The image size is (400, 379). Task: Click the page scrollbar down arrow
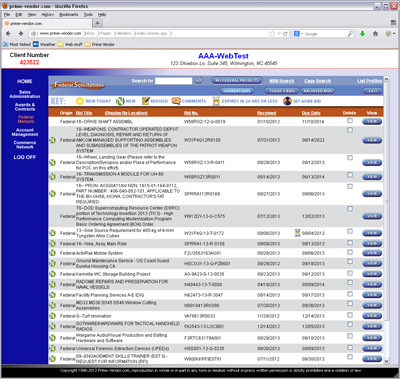coord(386,361)
